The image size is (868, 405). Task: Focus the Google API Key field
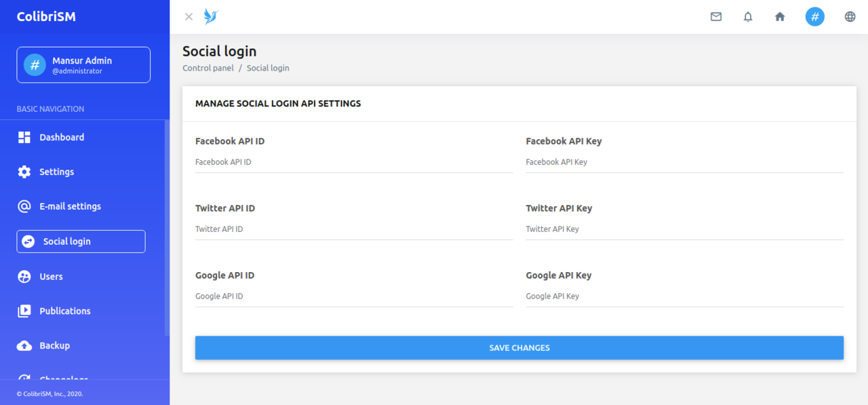tap(685, 296)
